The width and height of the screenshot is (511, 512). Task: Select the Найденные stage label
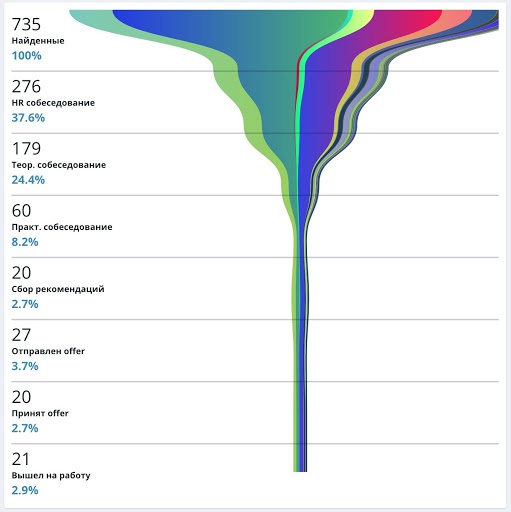[x=38, y=41]
